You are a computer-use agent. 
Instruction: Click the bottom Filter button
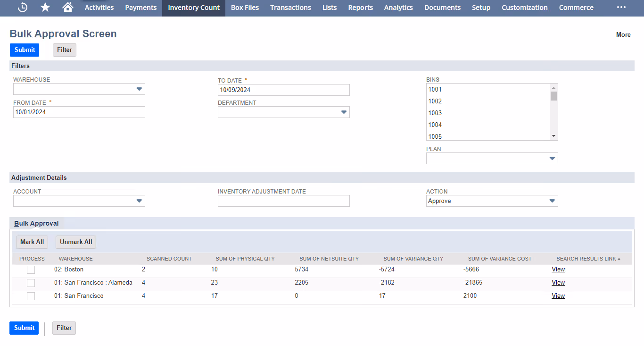click(x=64, y=328)
